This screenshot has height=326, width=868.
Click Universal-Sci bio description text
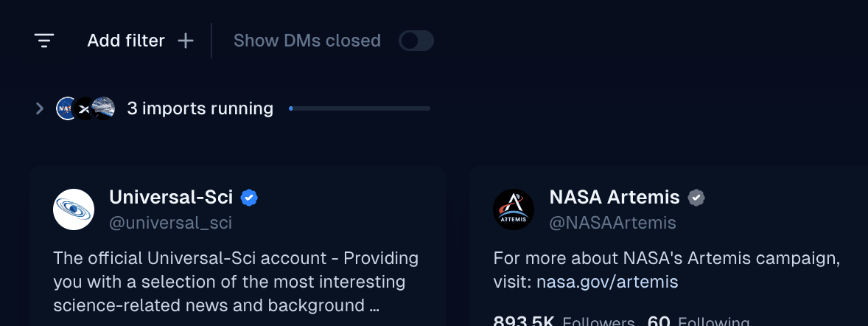(236, 282)
